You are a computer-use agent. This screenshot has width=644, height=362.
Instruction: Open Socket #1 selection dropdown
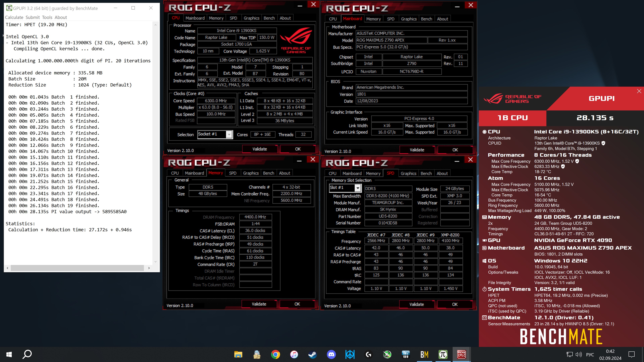tap(229, 134)
